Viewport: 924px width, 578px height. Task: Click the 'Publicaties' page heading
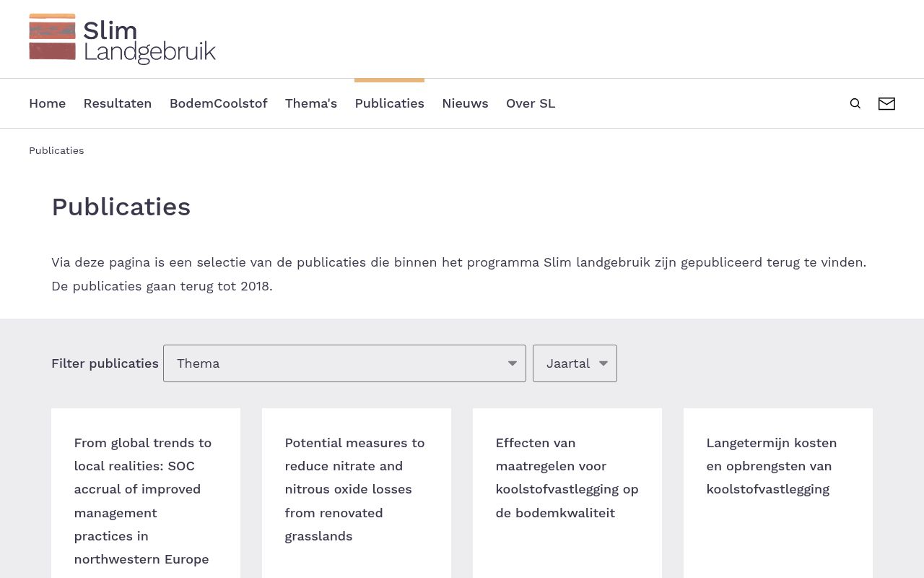tap(121, 207)
